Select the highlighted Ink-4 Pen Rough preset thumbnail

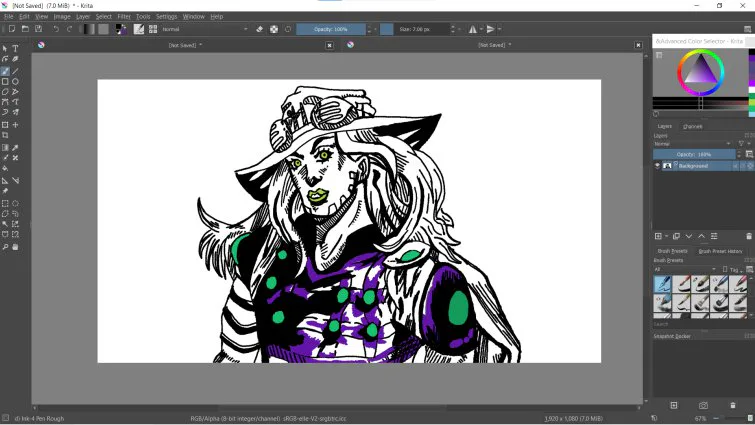pyautogui.click(x=663, y=283)
